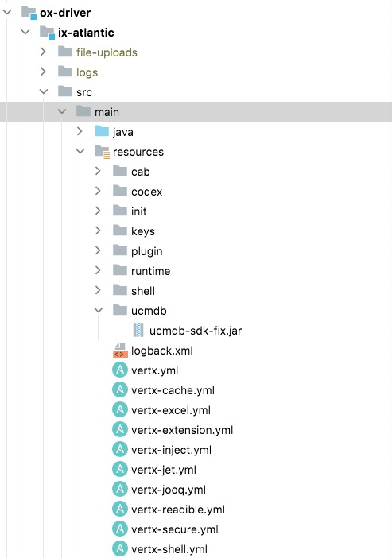
Task: Expand the keys folder
Action: click(99, 231)
